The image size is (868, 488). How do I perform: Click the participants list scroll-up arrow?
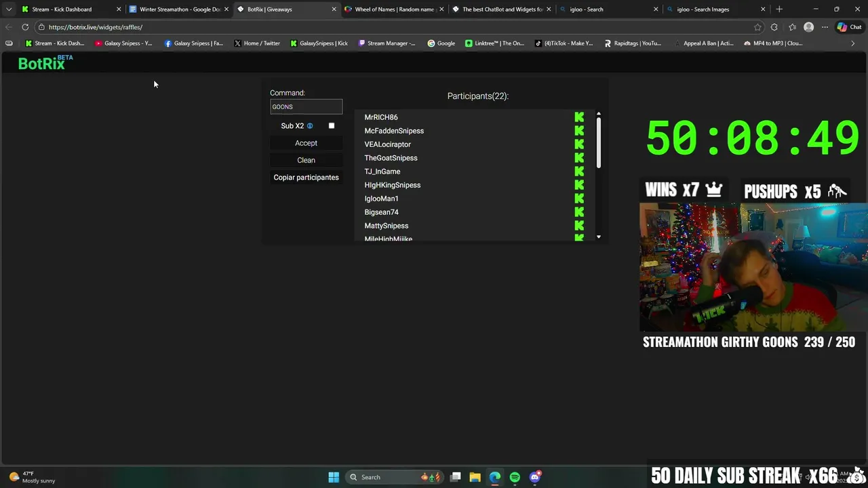(x=598, y=114)
